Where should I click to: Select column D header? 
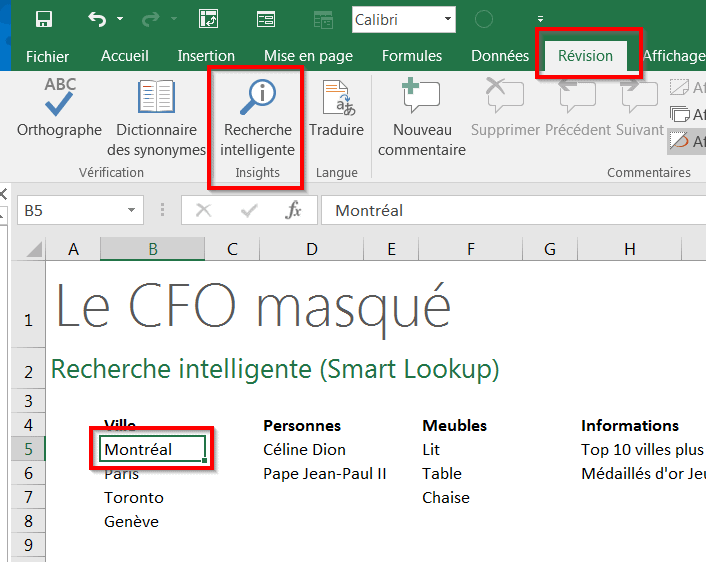click(x=312, y=249)
